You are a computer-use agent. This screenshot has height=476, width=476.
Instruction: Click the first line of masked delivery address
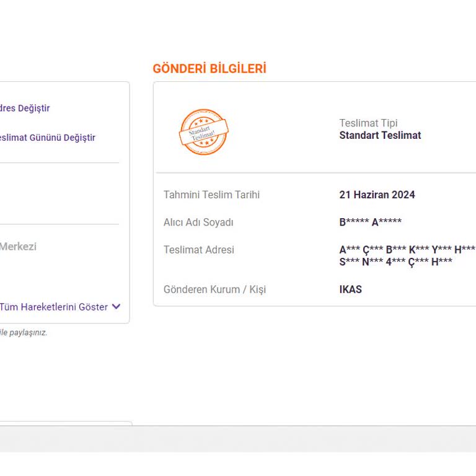[407, 250]
